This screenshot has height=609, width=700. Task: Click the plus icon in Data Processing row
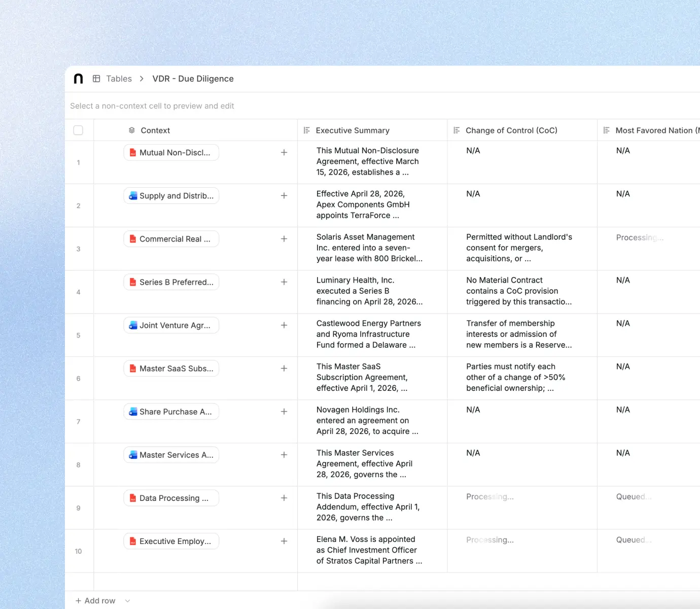[284, 498]
